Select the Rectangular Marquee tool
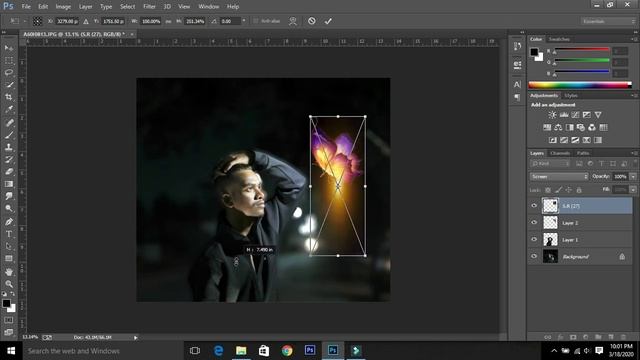 9,60
